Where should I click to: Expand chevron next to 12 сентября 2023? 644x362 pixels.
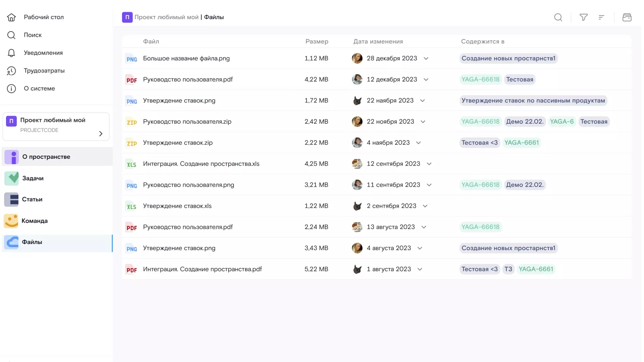tap(429, 164)
